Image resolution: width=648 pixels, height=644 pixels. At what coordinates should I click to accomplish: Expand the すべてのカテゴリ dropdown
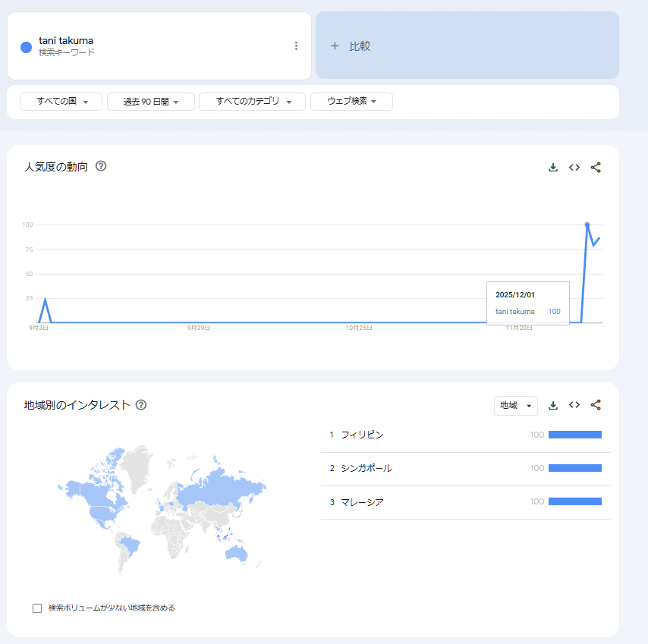click(252, 102)
